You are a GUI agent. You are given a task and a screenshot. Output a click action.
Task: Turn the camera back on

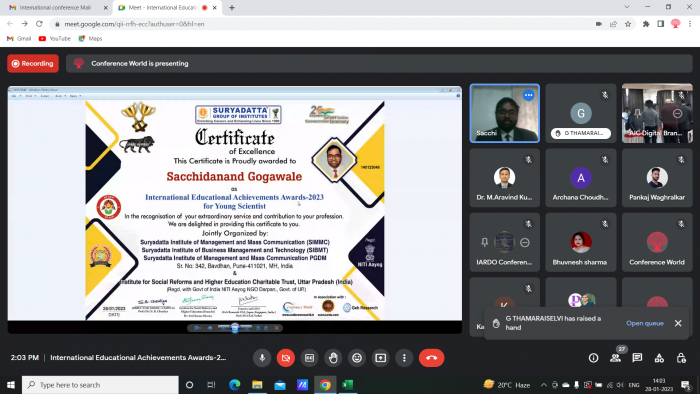(286, 358)
